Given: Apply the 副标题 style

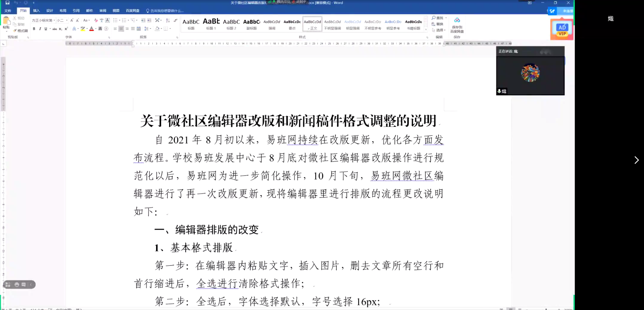Looking at the screenshot, I should (252, 24).
